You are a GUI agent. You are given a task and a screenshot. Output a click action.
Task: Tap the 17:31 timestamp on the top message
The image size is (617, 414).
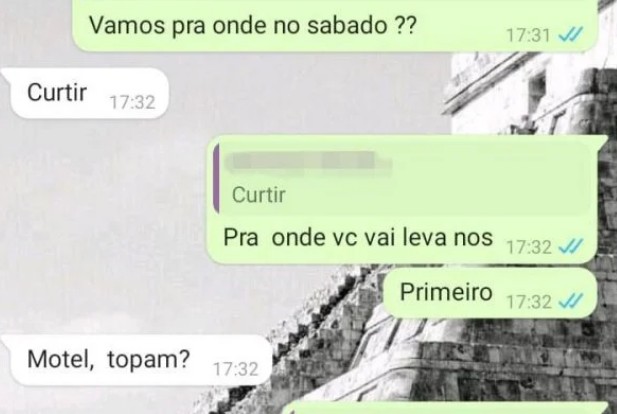click(528, 35)
